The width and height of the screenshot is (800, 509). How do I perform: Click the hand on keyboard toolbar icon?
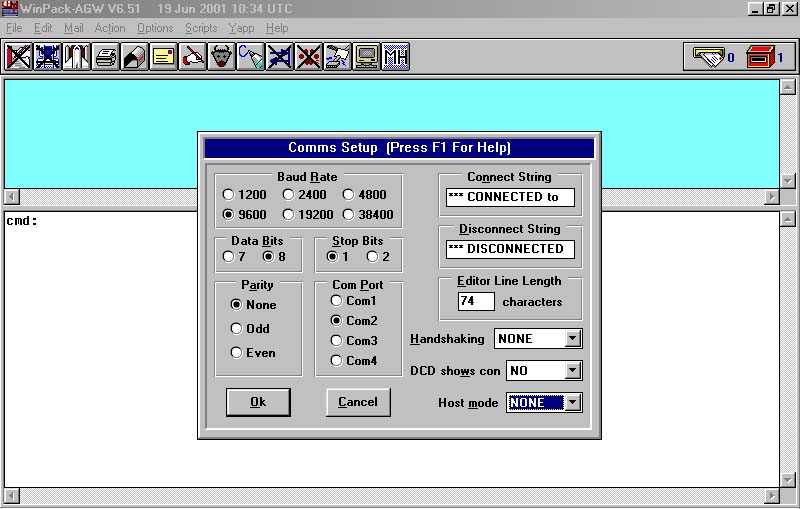pyautogui.click(x=338, y=56)
